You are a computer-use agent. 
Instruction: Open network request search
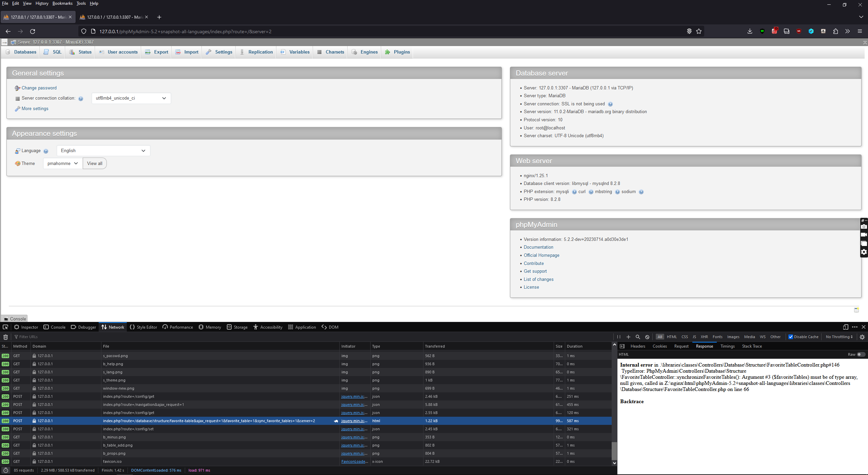click(638, 337)
